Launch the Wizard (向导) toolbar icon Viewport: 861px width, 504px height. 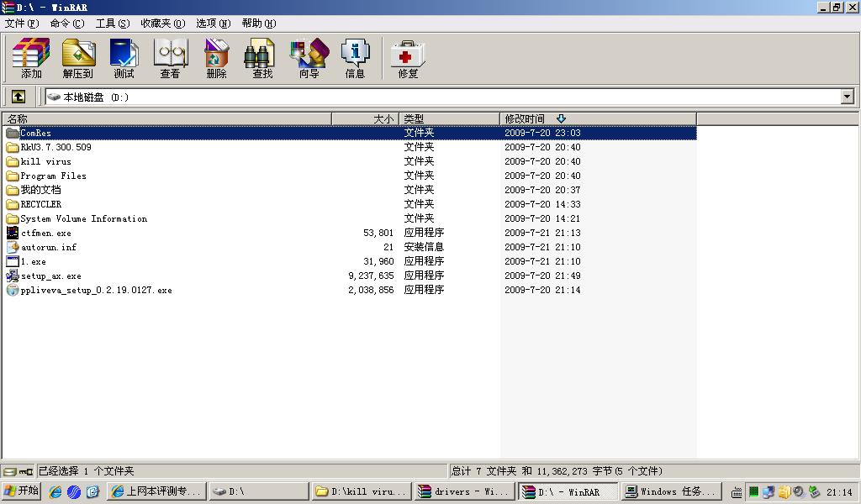tap(309, 58)
